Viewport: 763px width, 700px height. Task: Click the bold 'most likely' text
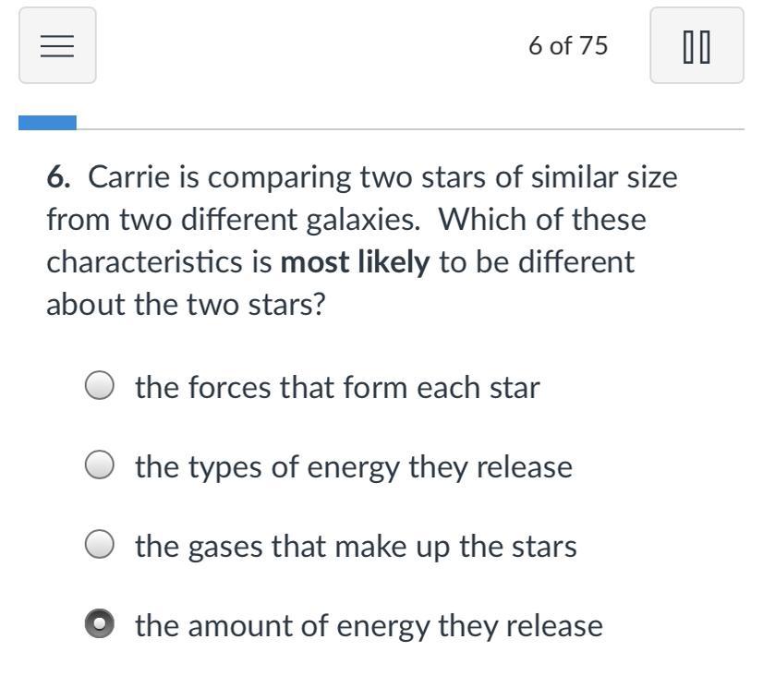(x=356, y=262)
